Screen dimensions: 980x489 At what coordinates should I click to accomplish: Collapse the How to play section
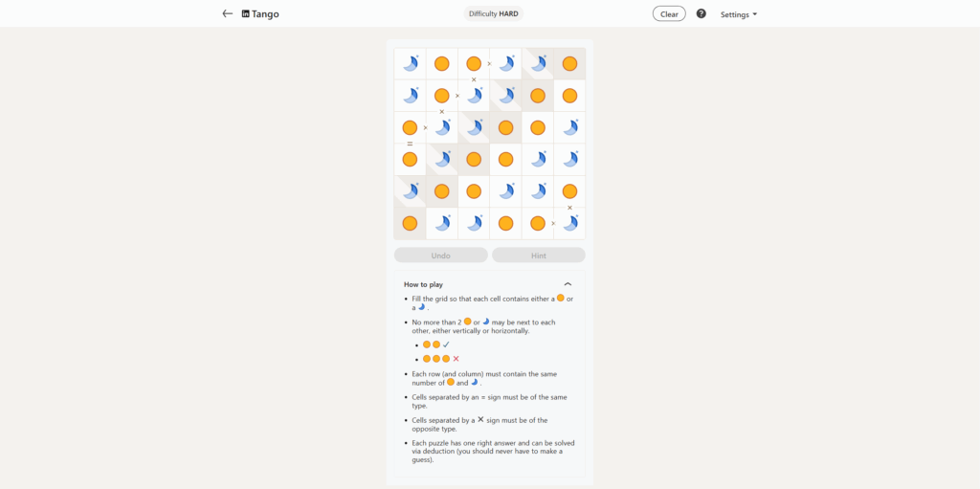568,284
